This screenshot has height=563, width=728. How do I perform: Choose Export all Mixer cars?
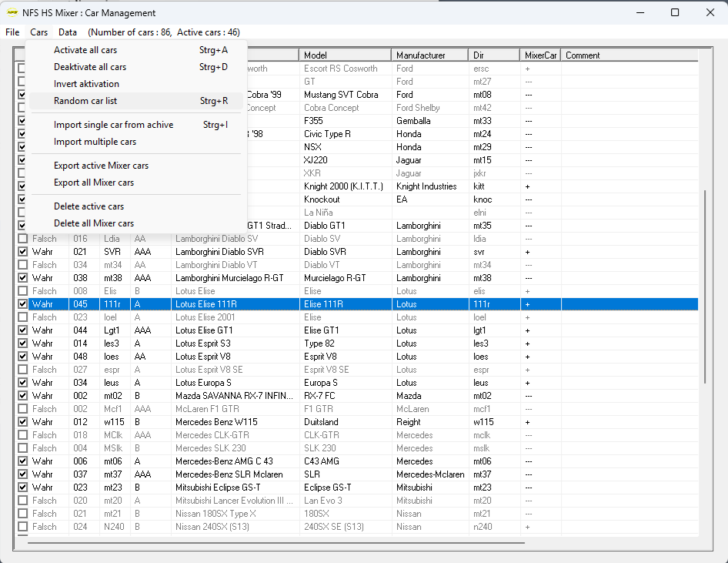click(136, 183)
